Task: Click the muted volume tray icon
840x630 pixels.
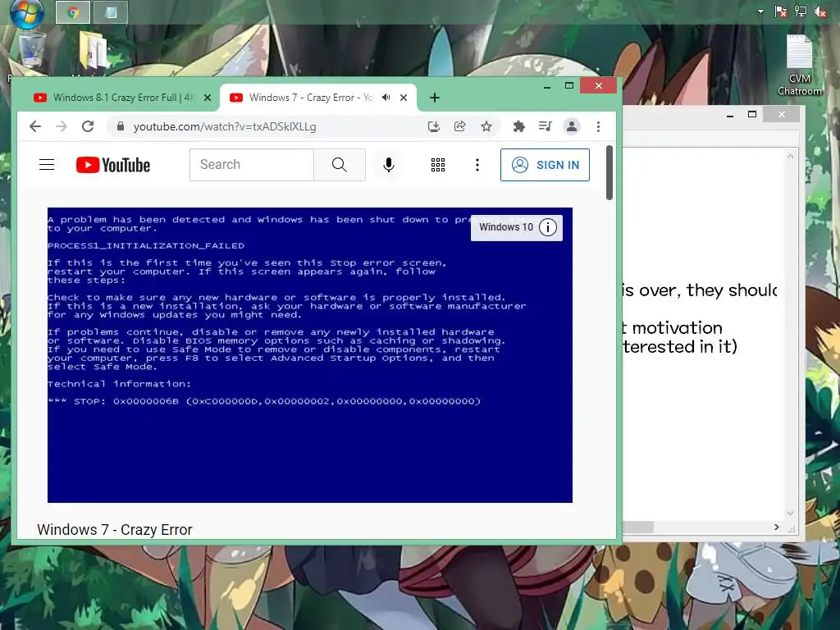Action: click(x=819, y=11)
